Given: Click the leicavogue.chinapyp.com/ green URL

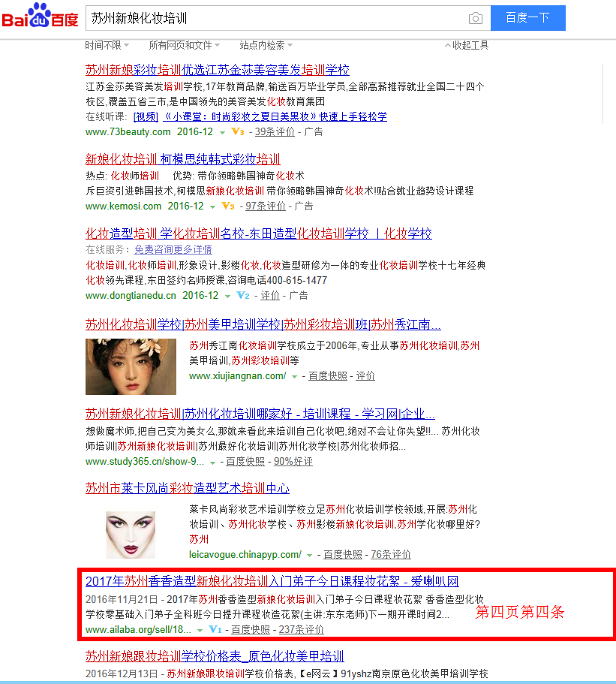Looking at the screenshot, I should pos(245,554).
